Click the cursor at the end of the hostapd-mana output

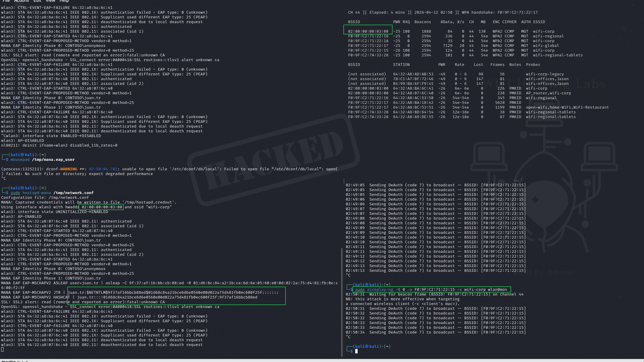coord(2,349)
